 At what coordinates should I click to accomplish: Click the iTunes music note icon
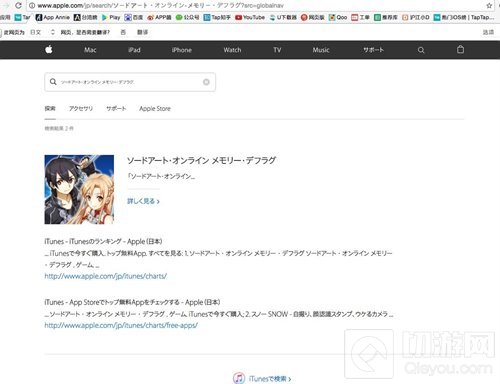tap(239, 378)
